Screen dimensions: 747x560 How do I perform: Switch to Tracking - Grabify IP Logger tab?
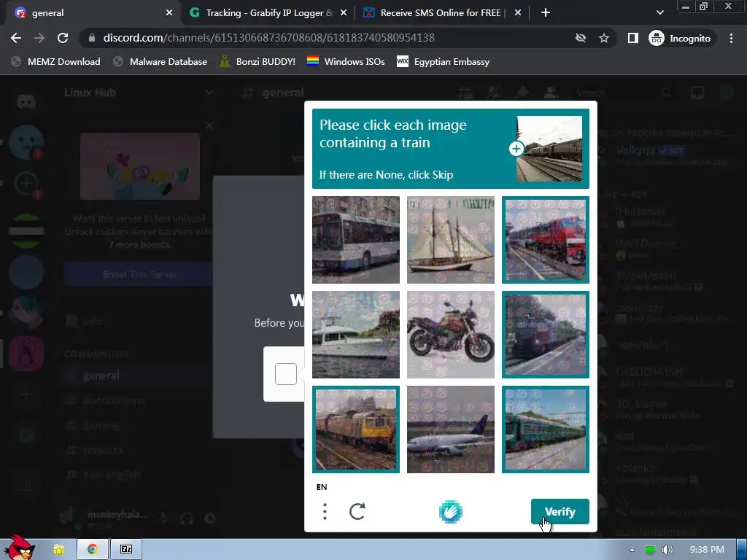pyautogui.click(x=268, y=13)
